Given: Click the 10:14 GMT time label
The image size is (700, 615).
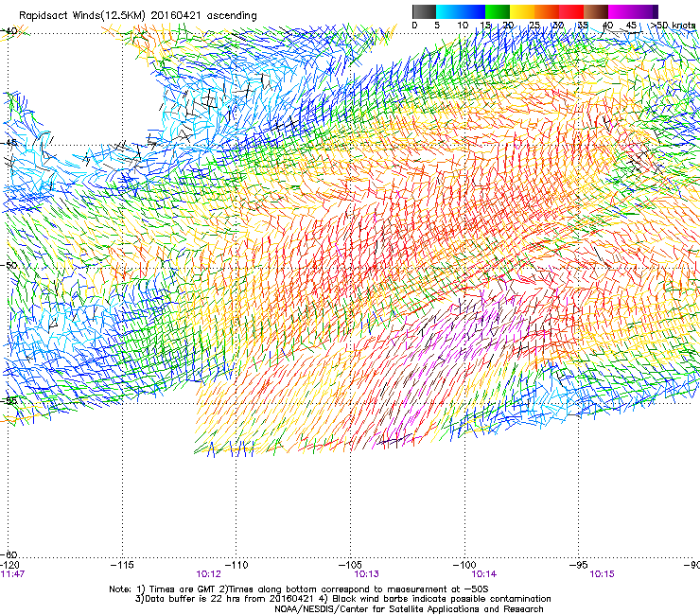Looking at the screenshot, I should (484, 574).
